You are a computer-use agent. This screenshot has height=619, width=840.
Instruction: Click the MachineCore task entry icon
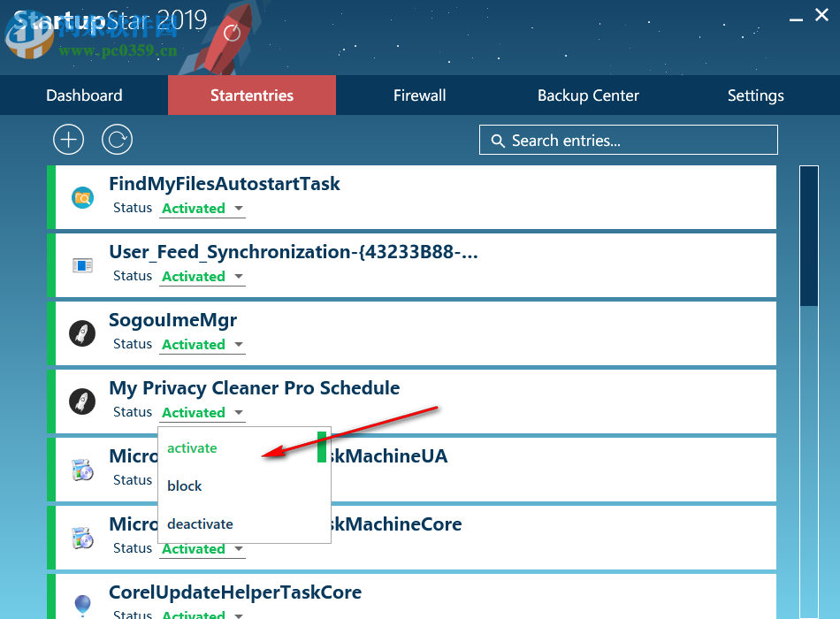click(82, 538)
